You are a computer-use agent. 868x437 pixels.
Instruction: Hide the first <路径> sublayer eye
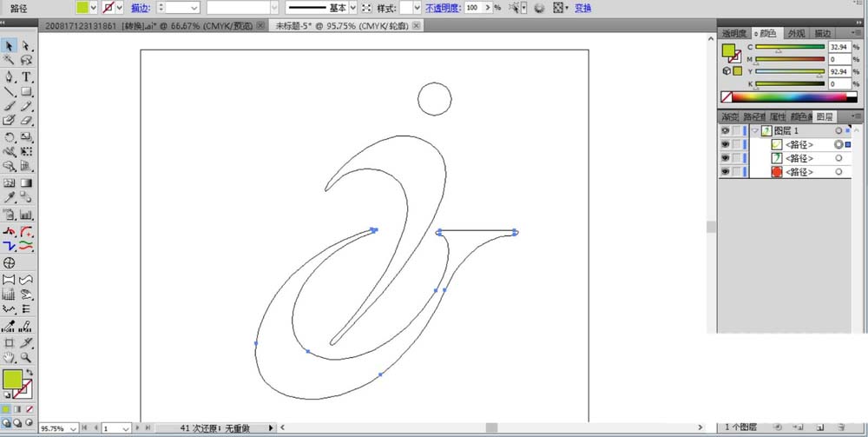coord(725,144)
